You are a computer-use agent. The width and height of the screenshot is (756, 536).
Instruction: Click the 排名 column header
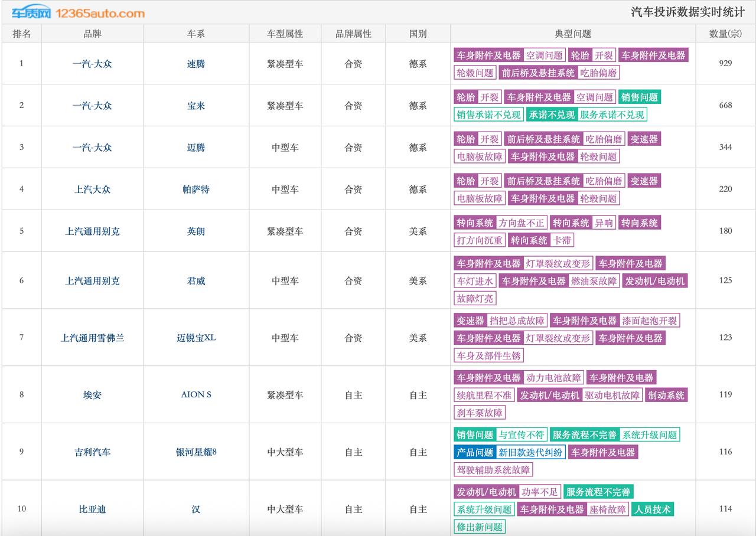[x=22, y=34]
